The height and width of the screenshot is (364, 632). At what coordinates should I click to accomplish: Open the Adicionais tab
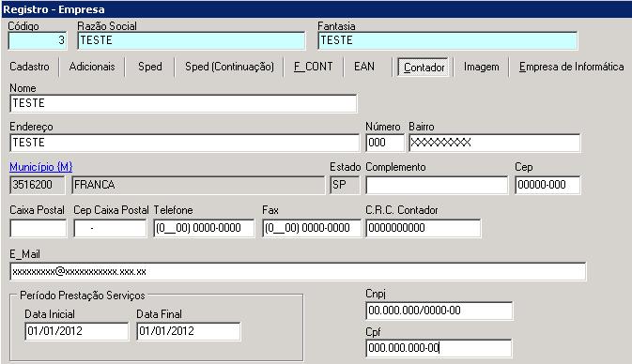(92, 67)
